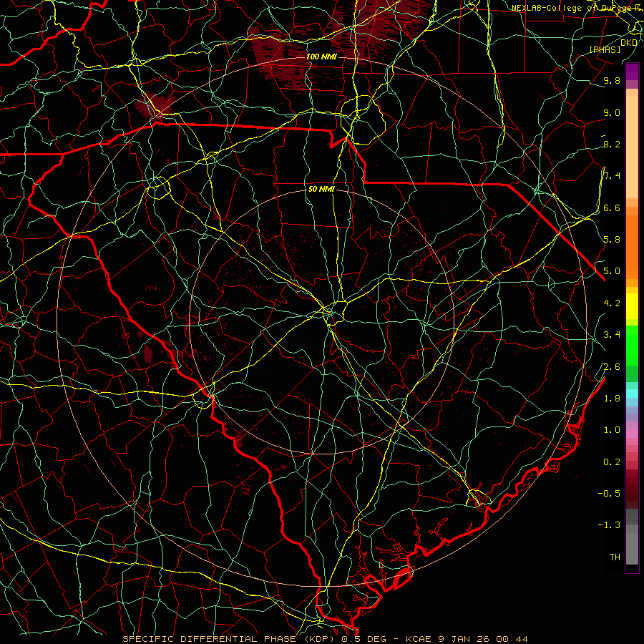Click the 7.4 value on the legend
This screenshot has height=644, width=644.
point(612,176)
